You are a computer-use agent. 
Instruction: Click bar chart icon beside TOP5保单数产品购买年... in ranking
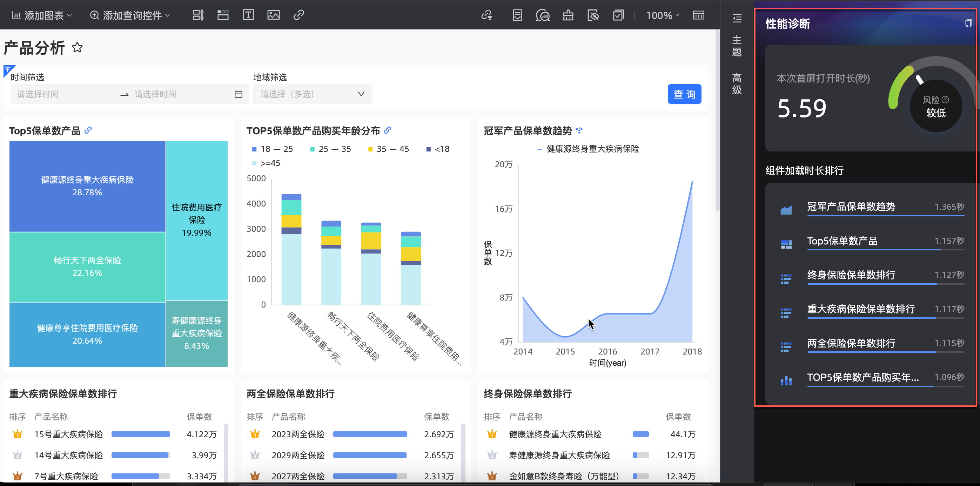[x=786, y=381]
